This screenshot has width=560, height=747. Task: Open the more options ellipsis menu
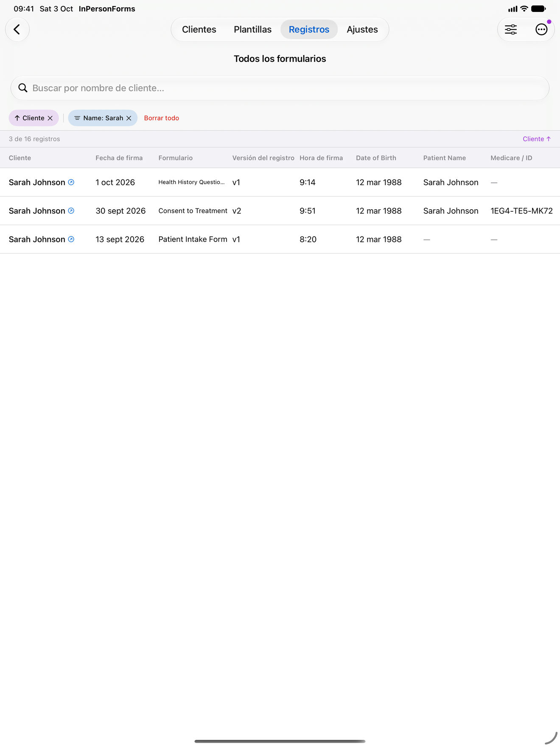(x=541, y=29)
